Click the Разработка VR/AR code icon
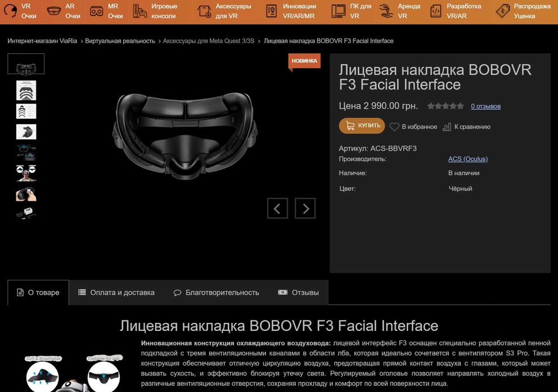The height and width of the screenshot is (392, 558). (435, 11)
